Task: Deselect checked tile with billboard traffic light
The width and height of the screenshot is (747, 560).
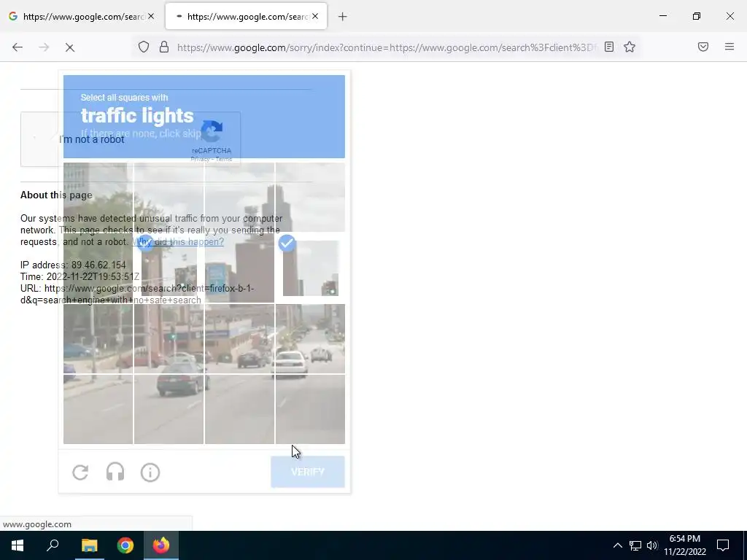Action: [x=169, y=268]
